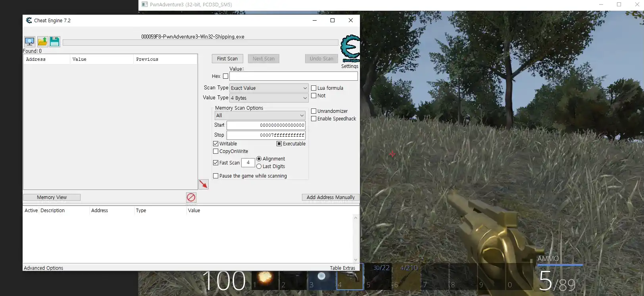The width and height of the screenshot is (644, 296).
Task: Click the Next Scan button
Action: pos(263,59)
